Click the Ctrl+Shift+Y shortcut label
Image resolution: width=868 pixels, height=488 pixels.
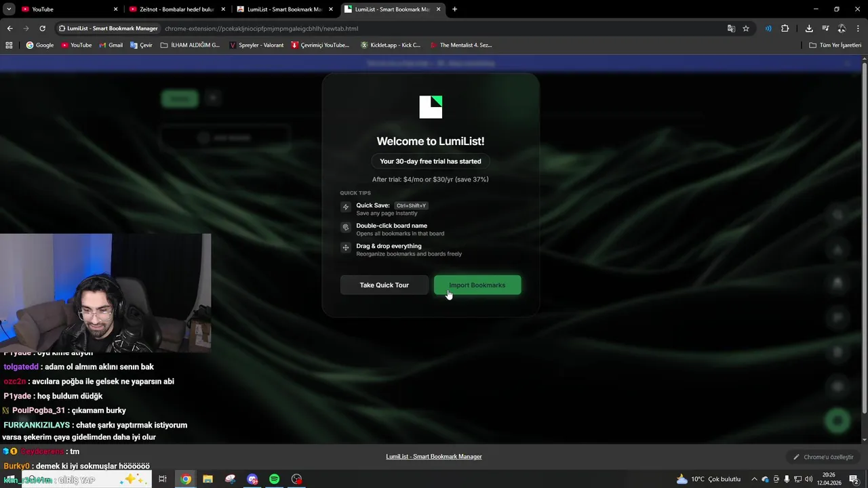411,205
